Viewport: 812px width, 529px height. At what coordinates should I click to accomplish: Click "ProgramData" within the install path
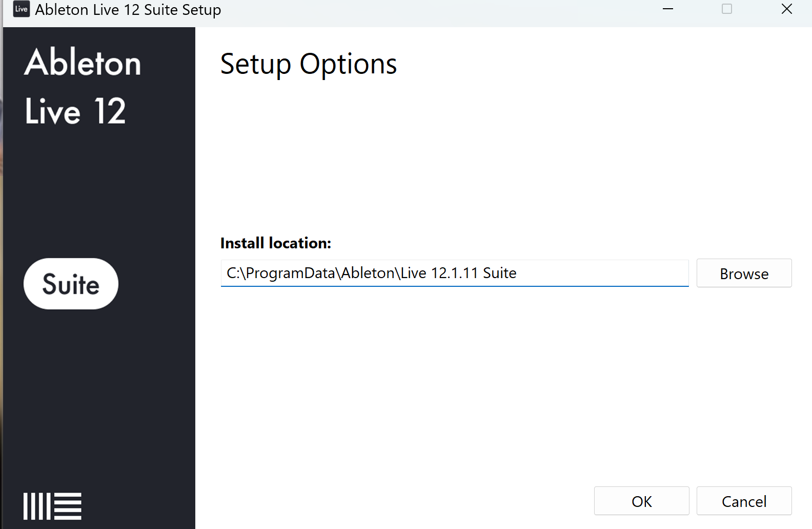coord(290,273)
